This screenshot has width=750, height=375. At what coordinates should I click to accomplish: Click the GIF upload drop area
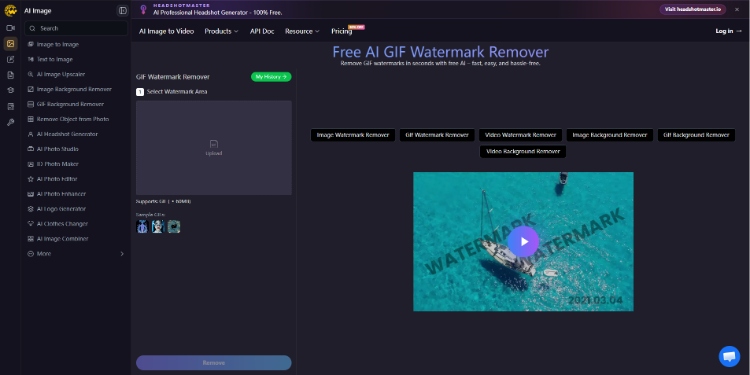[214, 147]
